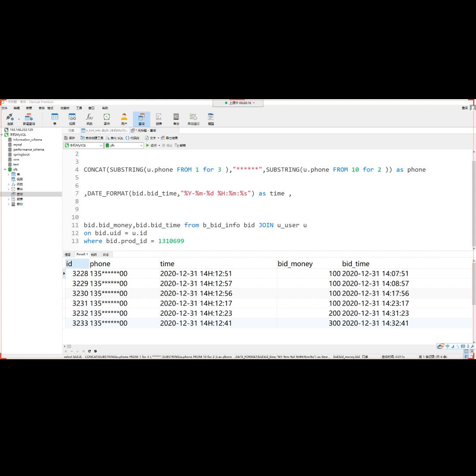Click the 新建查询 (New Query) toolbar icon
Viewport: 476px width, 476px height.
click(29, 118)
